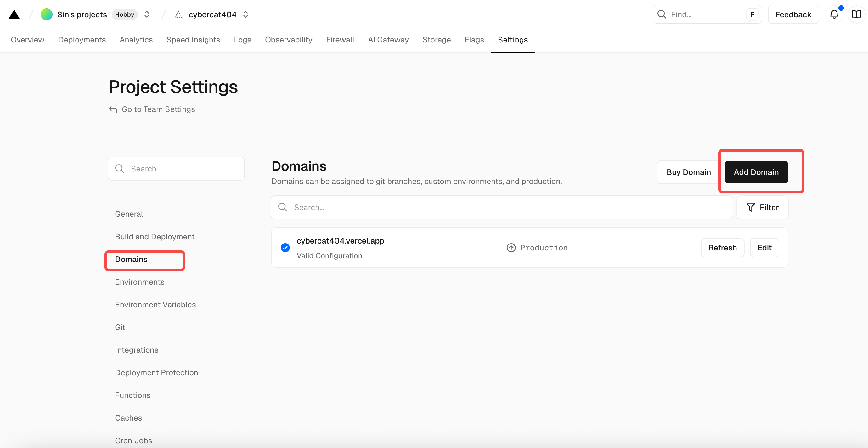
Task: Open the documentation book icon
Action: (856, 14)
